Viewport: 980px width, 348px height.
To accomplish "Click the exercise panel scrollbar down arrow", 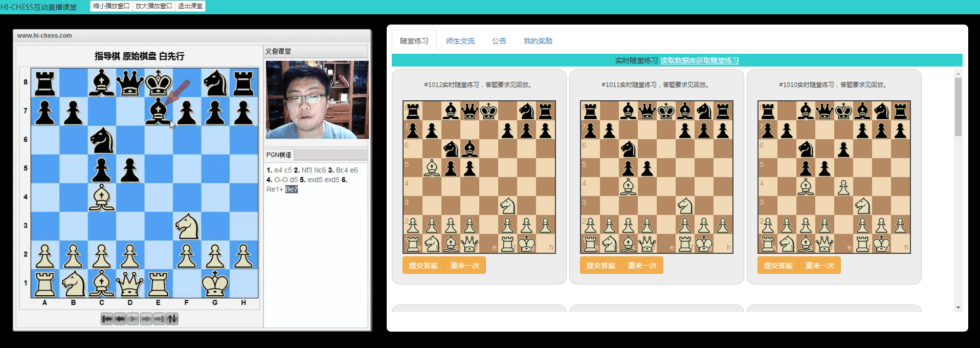I will [x=958, y=308].
